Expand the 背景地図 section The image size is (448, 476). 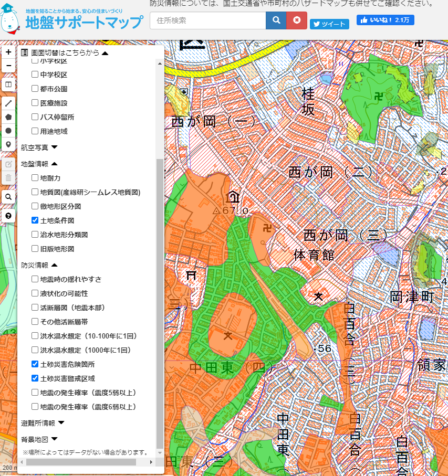[55, 439]
